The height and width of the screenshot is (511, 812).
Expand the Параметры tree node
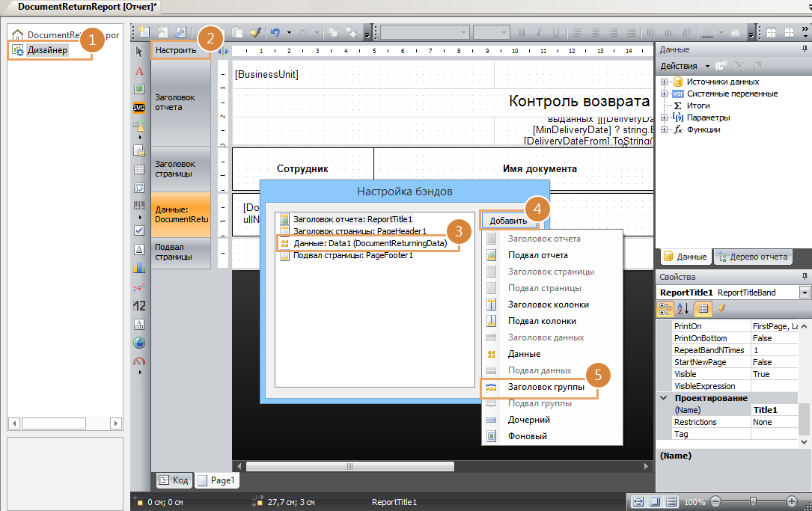click(664, 117)
